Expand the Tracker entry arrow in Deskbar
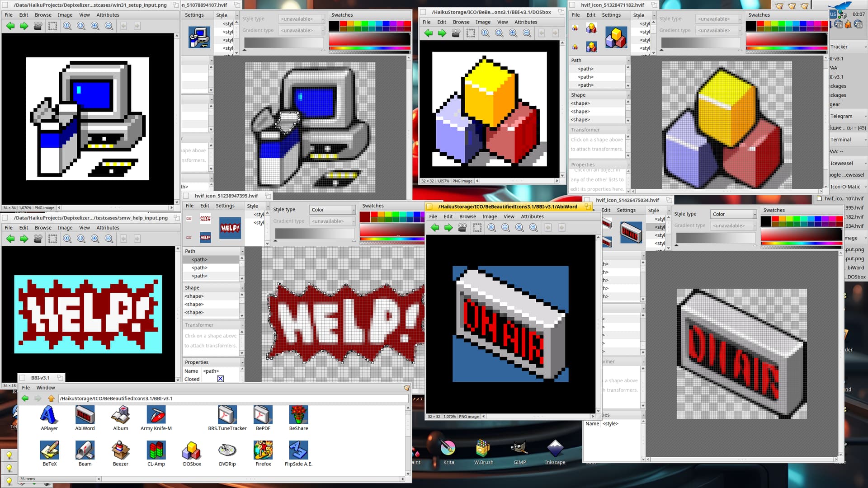This screenshot has width=868, height=488. pyautogui.click(x=865, y=47)
